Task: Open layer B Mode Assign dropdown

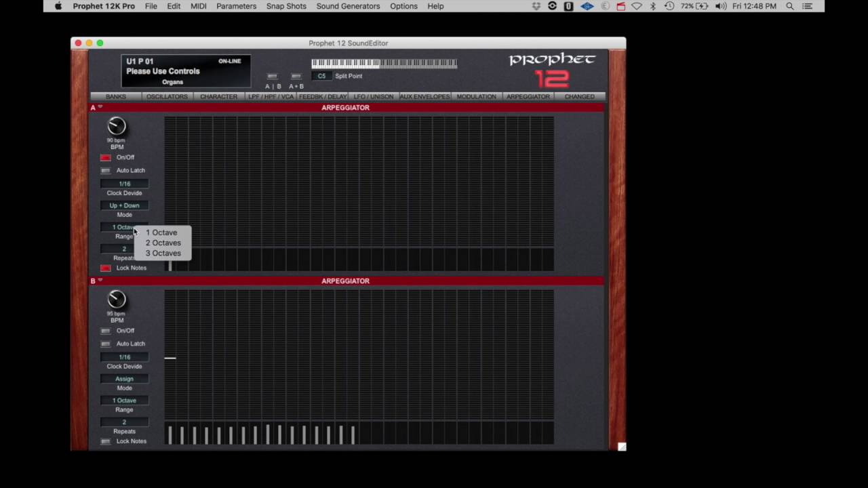Action: [124, 379]
